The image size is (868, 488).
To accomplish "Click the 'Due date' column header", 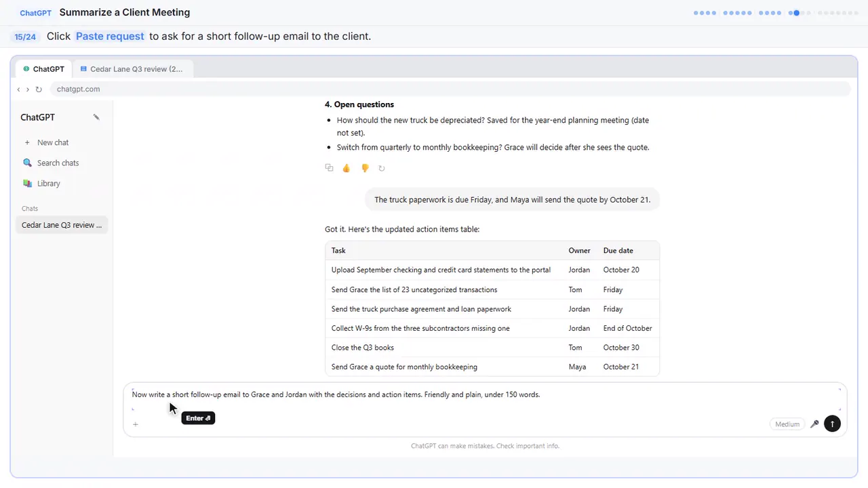I will pyautogui.click(x=618, y=251).
